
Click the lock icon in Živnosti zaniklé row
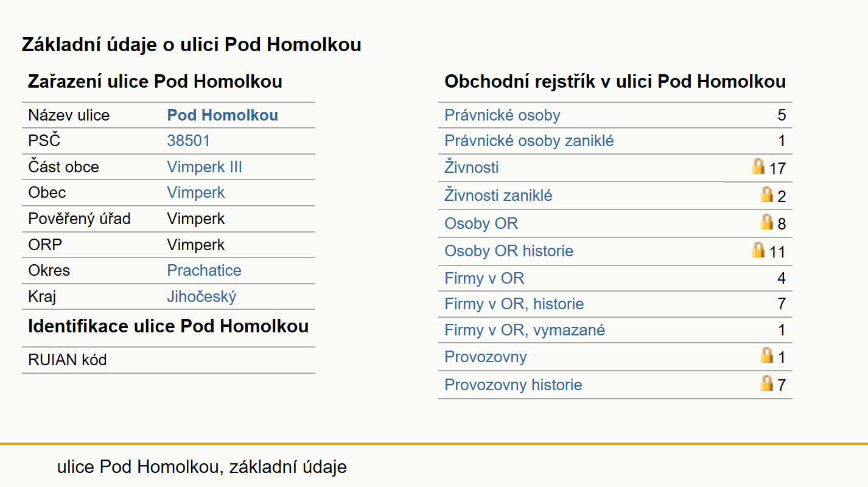767,195
